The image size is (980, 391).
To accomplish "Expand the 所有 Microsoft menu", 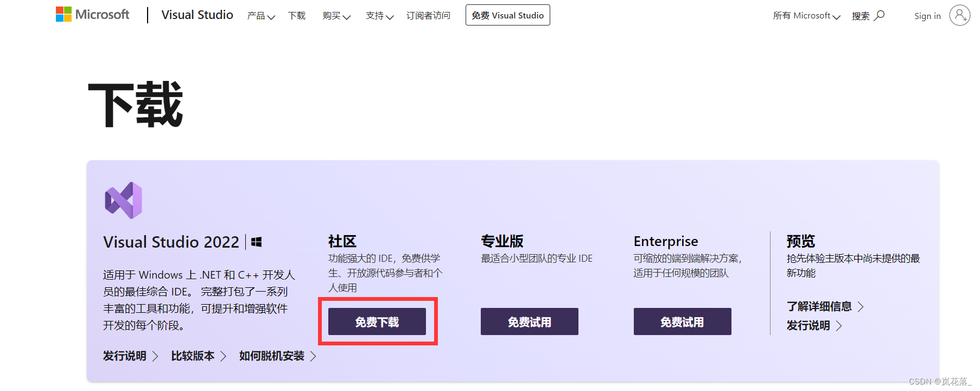I will click(x=806, y=16).
